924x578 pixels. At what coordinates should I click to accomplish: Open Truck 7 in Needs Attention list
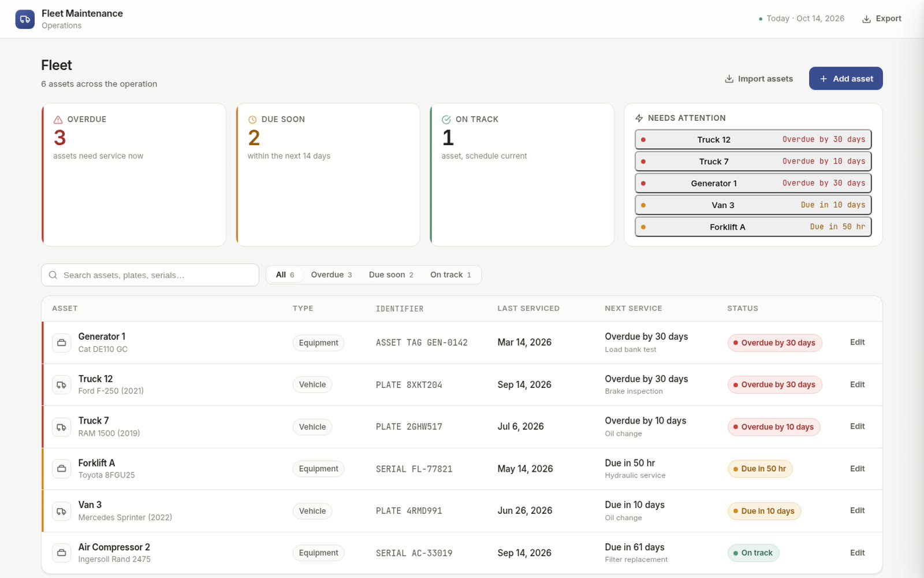[x=753, y=161]
